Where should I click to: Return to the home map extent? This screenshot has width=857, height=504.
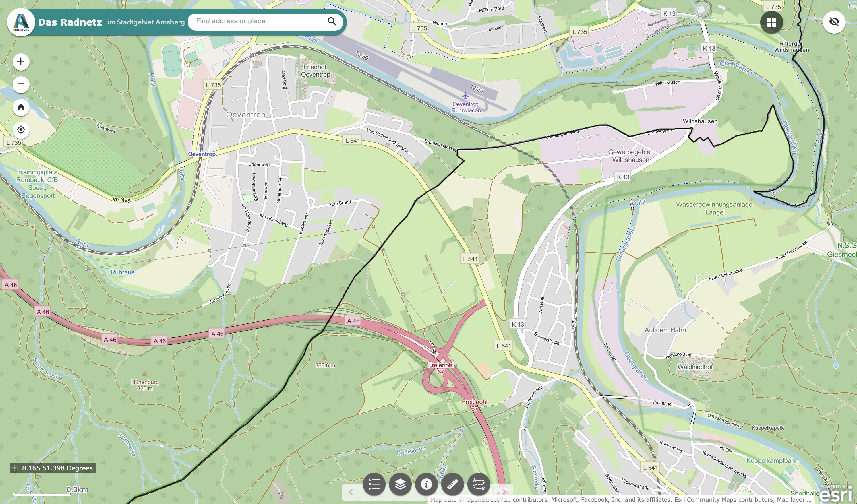21,107
